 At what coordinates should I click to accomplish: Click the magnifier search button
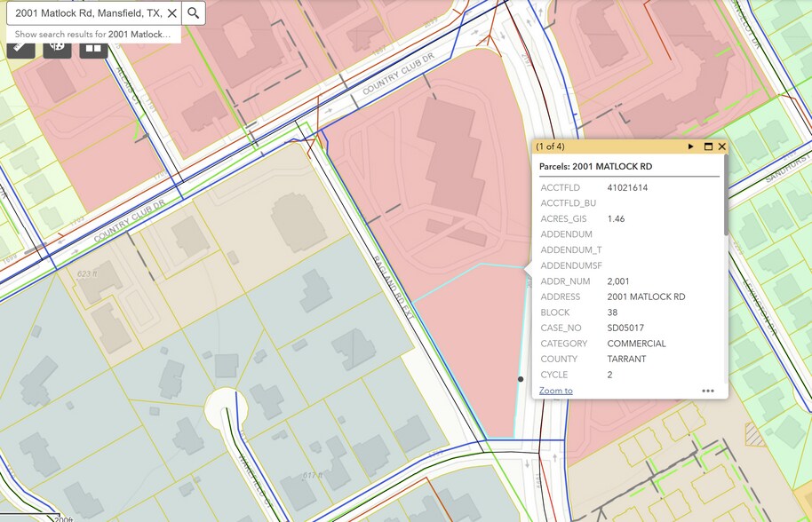[x=194, y=13]
